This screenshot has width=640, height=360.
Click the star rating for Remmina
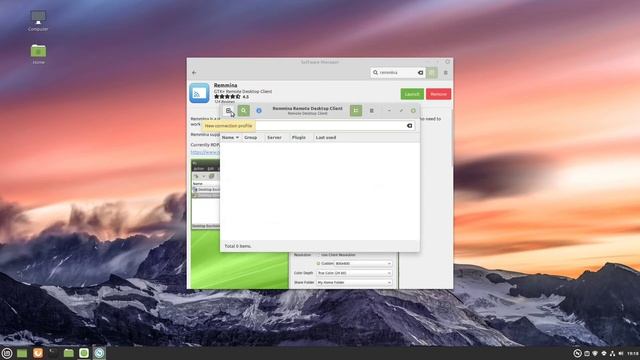228,97
